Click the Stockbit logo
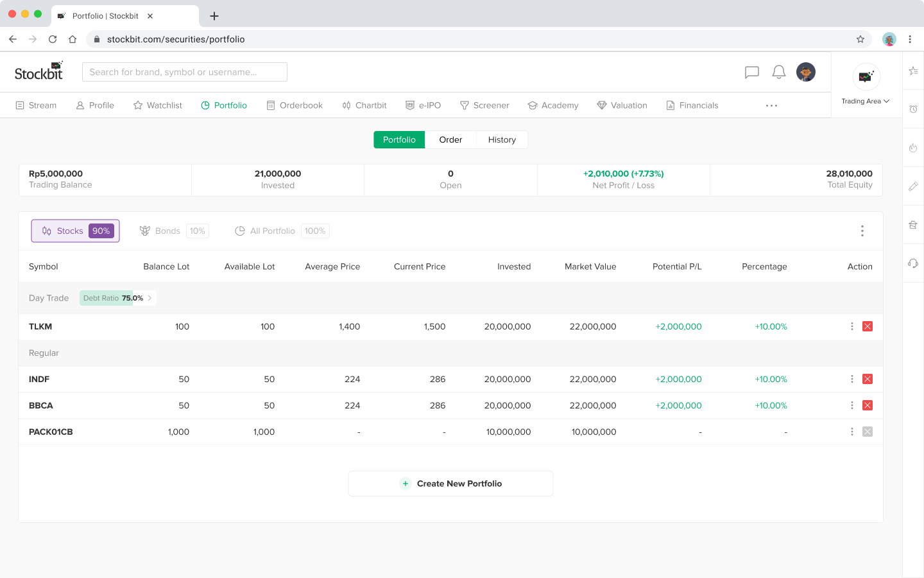This screenshot has height=578, width=924. [x=38, y=71]
